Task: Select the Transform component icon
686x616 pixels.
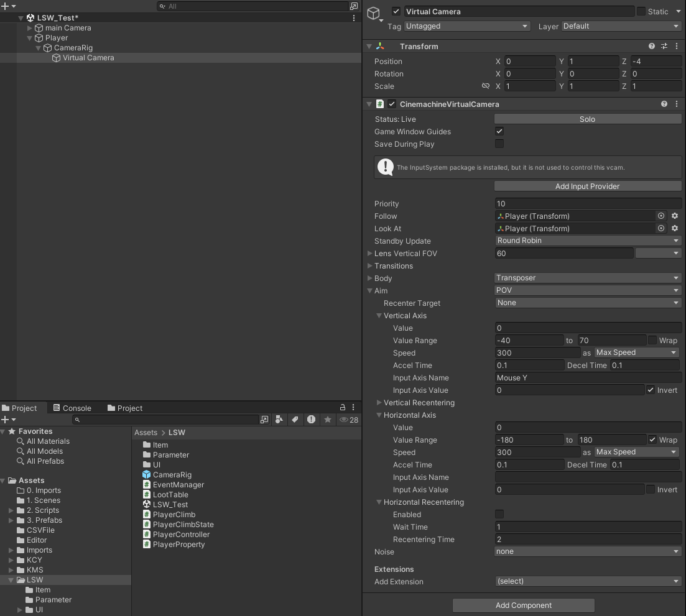Action: click(x=381, y=46)
